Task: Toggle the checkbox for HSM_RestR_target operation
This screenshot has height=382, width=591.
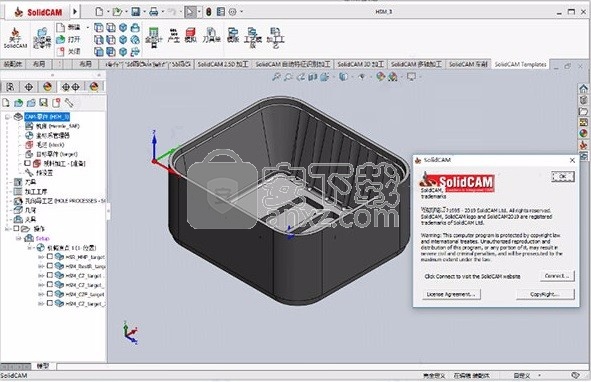Action: (50, 266)
